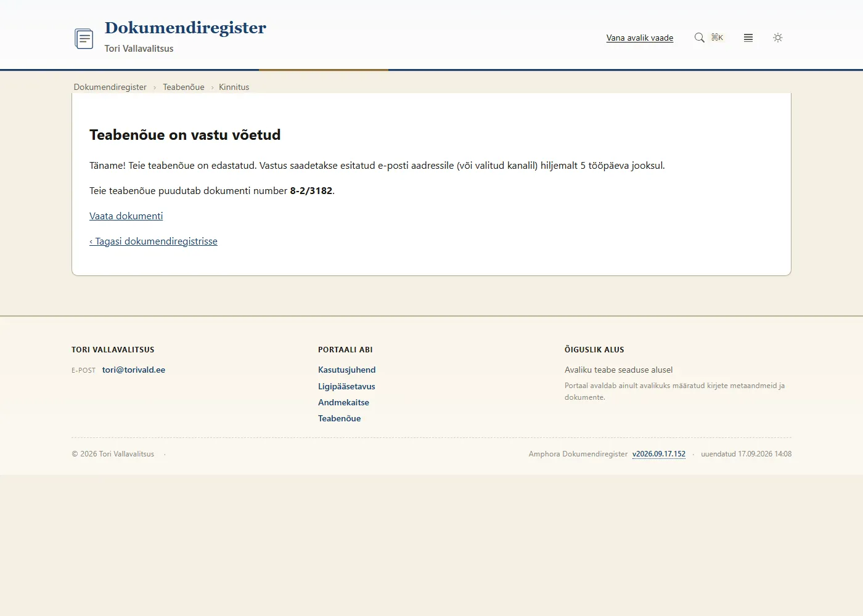Click the heading Teabenõue on vastu võetud
The image size is (863, 616).
click(185, 135)
